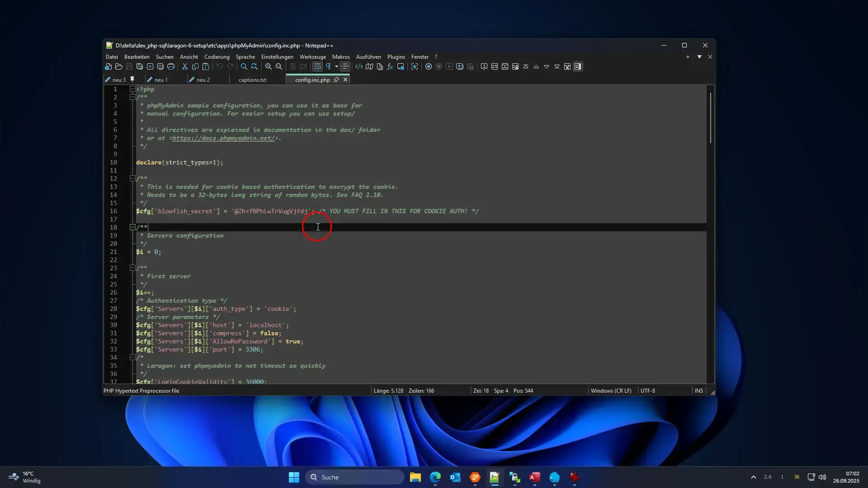Collapse the fold marker on line 2
Image resolution: width=868 pixels, height=488 pixels.
pyautogui.click(x=132, y=97)
